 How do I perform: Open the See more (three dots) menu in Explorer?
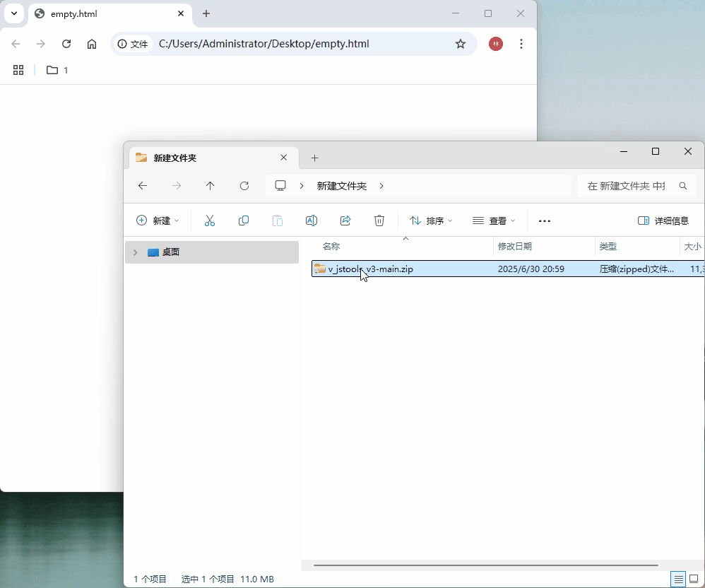pyautogui.click(x=545, y=221)
